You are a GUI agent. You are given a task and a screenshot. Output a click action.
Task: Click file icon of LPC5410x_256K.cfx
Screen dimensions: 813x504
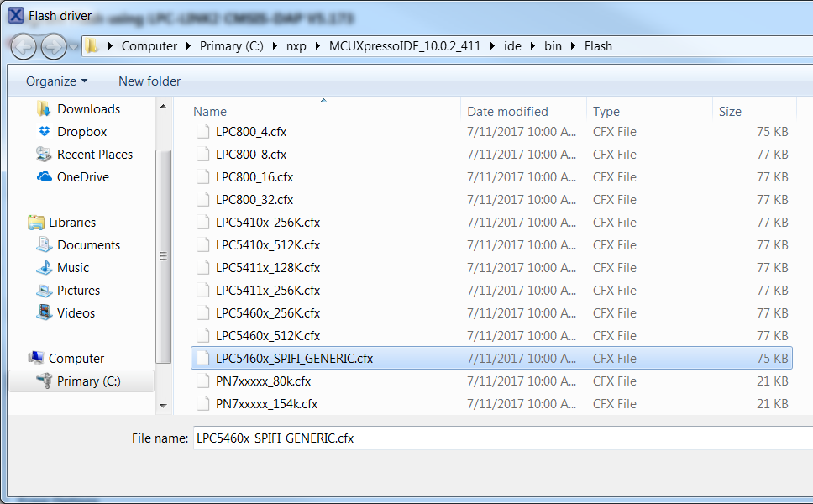point(202,223)
